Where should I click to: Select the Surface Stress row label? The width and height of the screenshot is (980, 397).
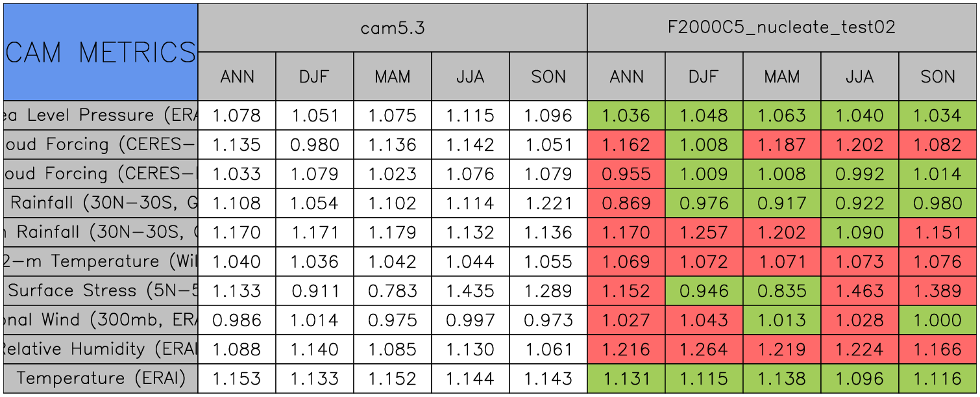(101, 291)
